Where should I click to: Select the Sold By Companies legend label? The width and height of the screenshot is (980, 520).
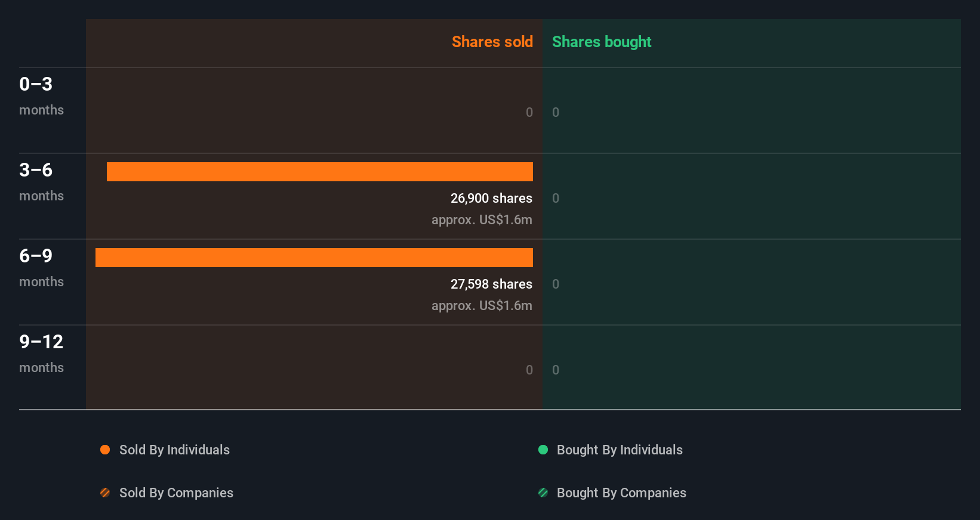(x=176, y=493)
